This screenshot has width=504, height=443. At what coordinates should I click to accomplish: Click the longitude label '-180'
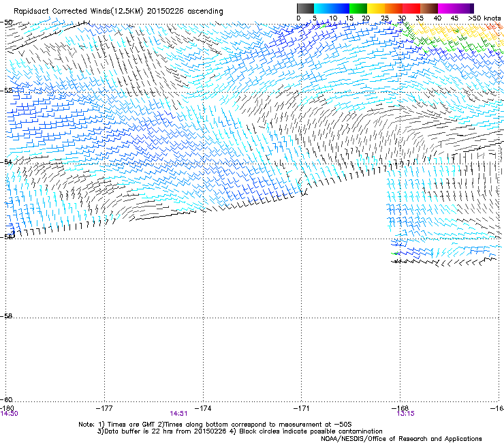(7, 408)
